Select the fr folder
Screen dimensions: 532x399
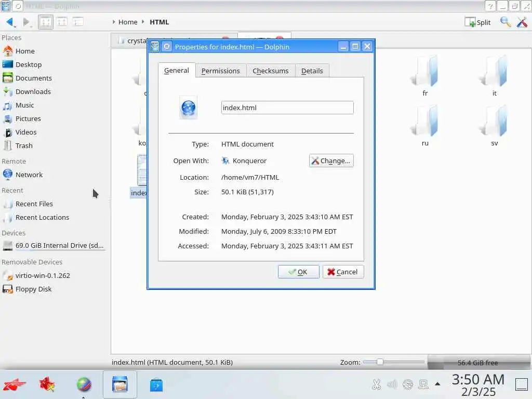[x=425, y=76]
